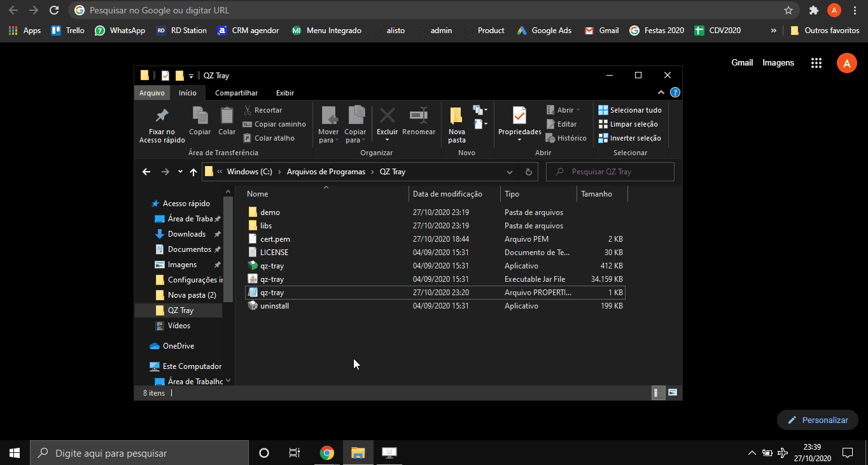
Task: Click the Personalizar button
Action: point(817,419)
